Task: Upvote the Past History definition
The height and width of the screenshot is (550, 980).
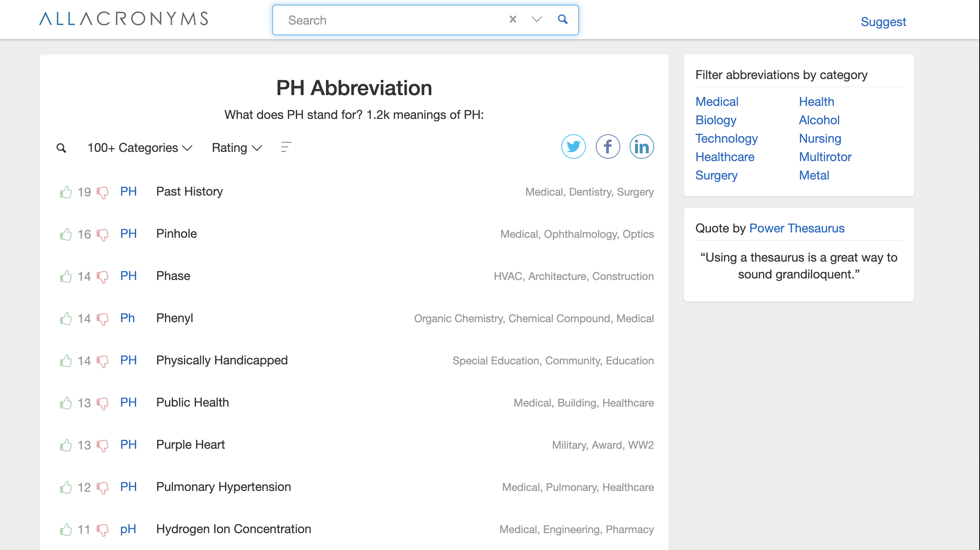Action: [66, 192]
